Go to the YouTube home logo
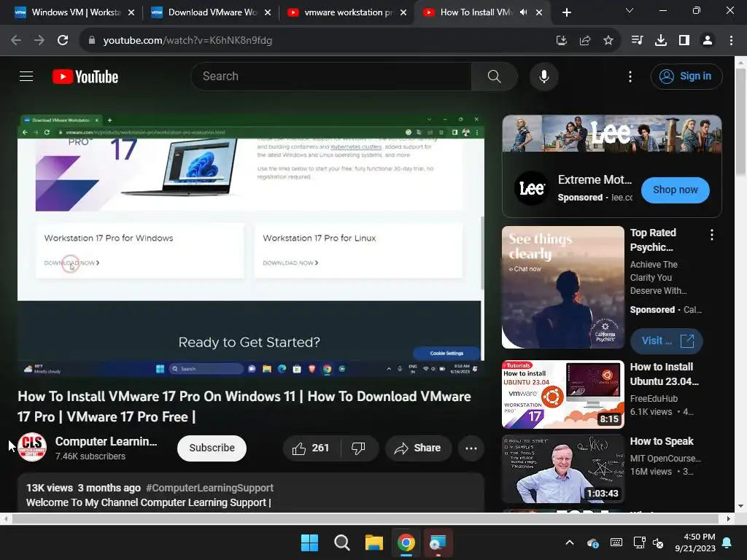 point(85,77)
